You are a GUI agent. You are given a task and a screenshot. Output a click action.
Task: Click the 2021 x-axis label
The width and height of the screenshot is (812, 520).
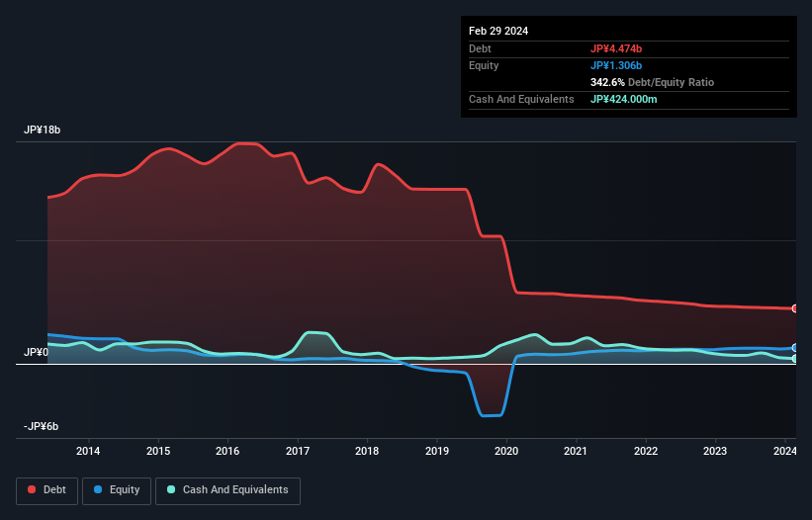click(x=576, y=451)
